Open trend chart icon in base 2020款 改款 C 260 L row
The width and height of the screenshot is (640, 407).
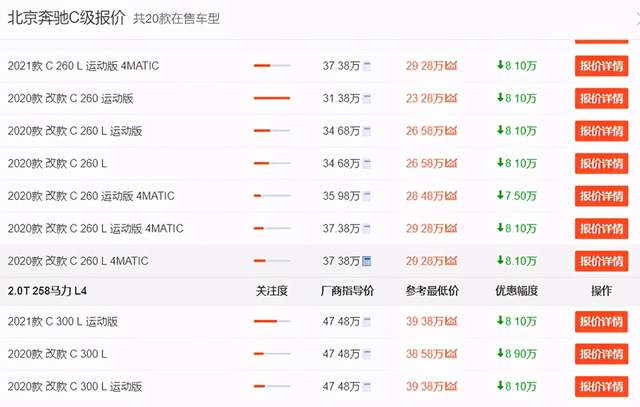click(x=451, y=164)
